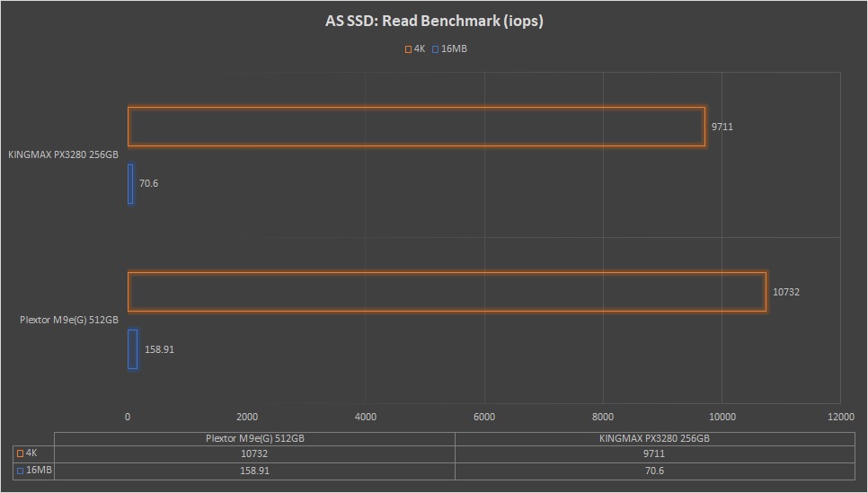This screenshot has width=868, height=493.
Task: Click the '4K' row label in data table
Action: 31,453
